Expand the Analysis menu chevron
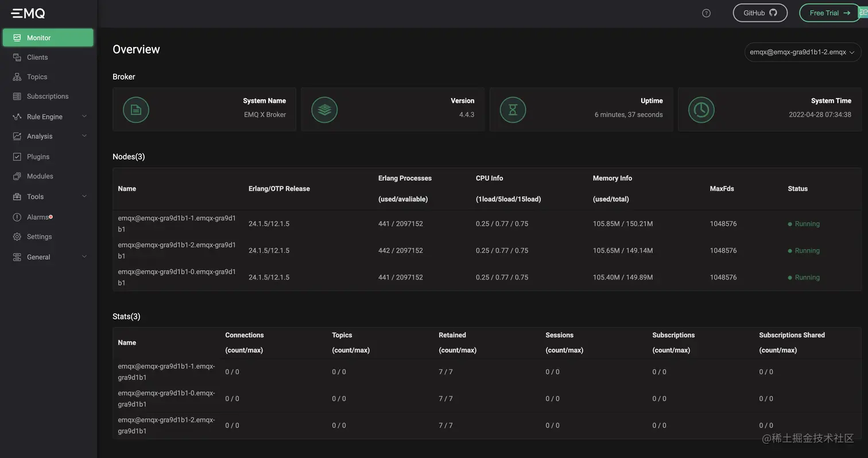The width and height of the screenshot is (868, 458). click(84, 136)
